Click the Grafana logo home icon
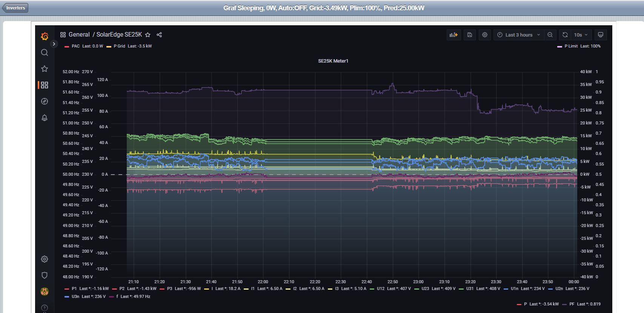644x313 pixels. tap(45, 36)
